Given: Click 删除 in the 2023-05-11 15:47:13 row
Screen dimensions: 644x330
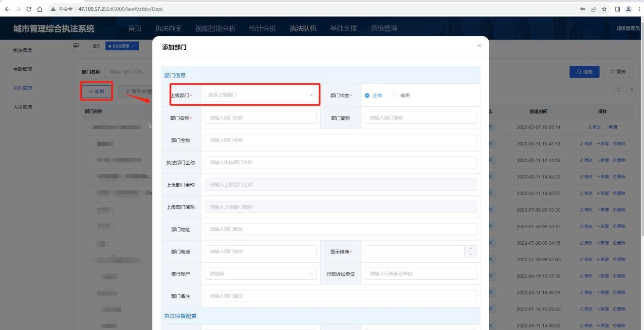Looking at the screenshot, I should point(619,144).
